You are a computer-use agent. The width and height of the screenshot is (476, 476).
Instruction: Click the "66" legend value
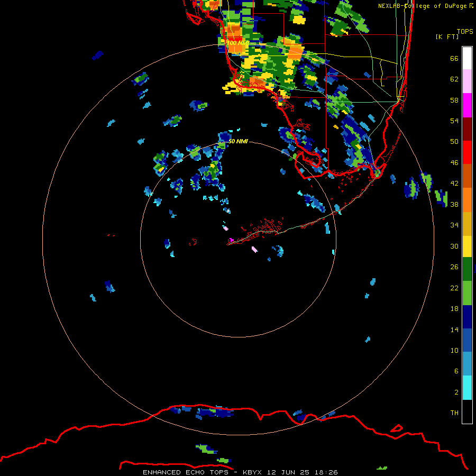point(454,59)
